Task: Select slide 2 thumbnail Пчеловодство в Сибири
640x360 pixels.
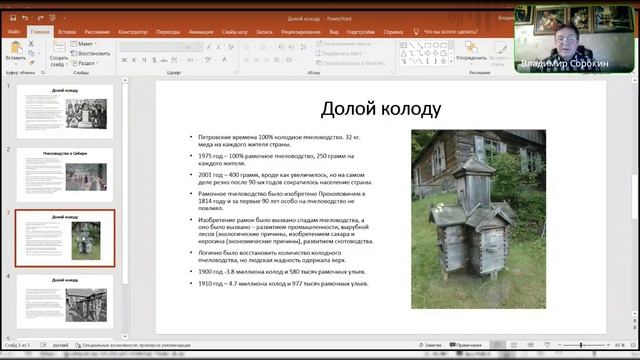Action: (x=65, y=175)
